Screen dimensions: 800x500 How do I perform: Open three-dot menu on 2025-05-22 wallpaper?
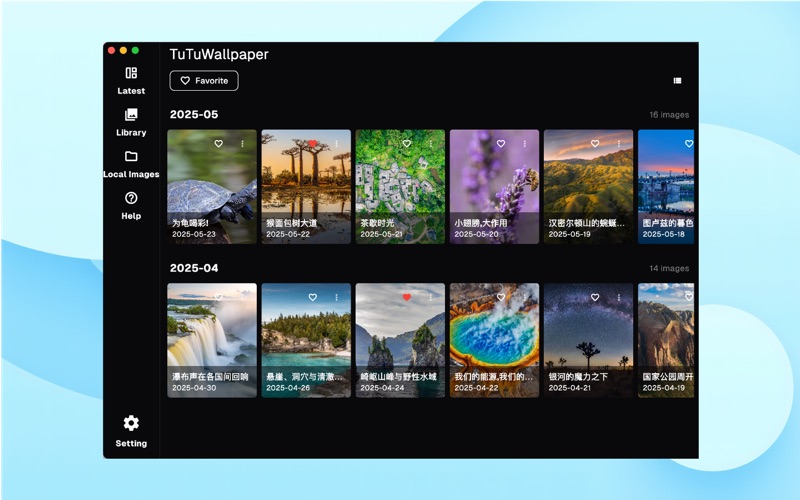337,144
